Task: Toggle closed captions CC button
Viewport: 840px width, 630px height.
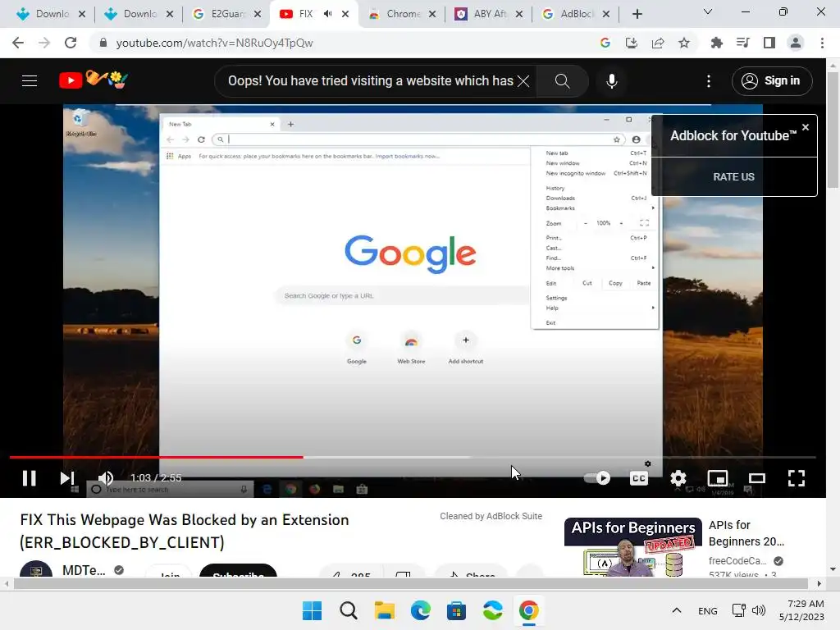Action: pos(638,478)
